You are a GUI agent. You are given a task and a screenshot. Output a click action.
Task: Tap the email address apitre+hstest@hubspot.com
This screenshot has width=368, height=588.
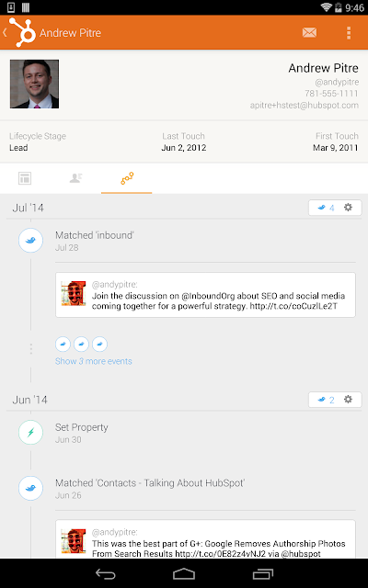click(305, 106)
